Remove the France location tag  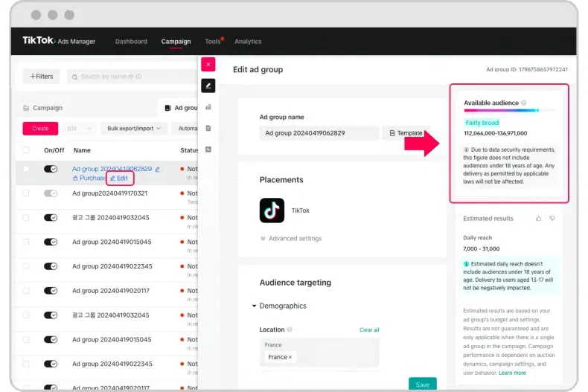pyautogui.click(x=290, y=357)
